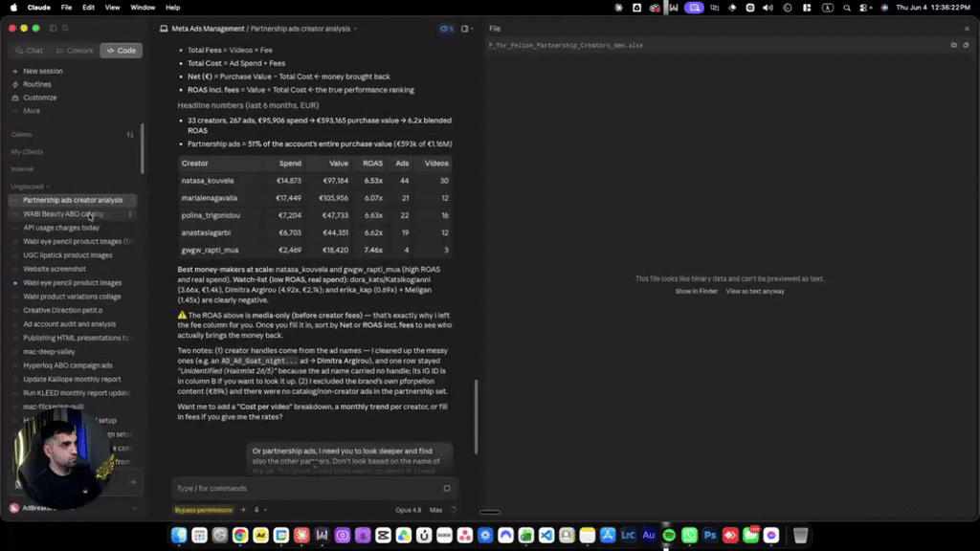Expand the Ungrouped sessions group

(30, 187)
